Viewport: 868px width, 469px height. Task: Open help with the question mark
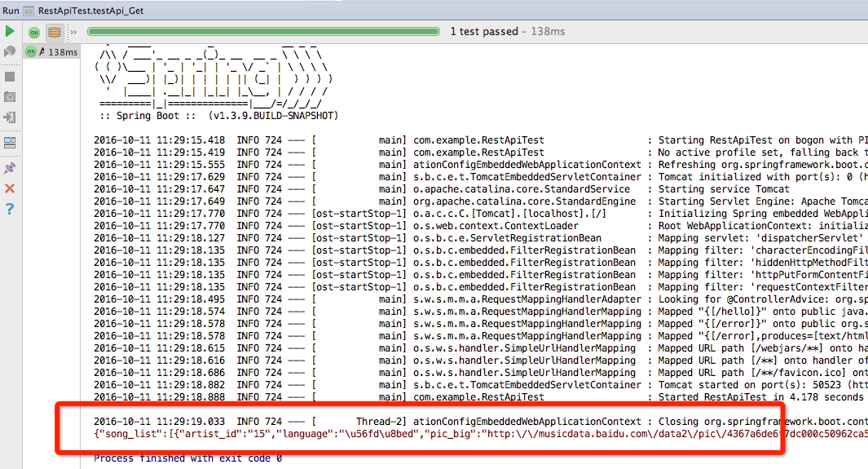pyautogui.click(x=10, y=209)
